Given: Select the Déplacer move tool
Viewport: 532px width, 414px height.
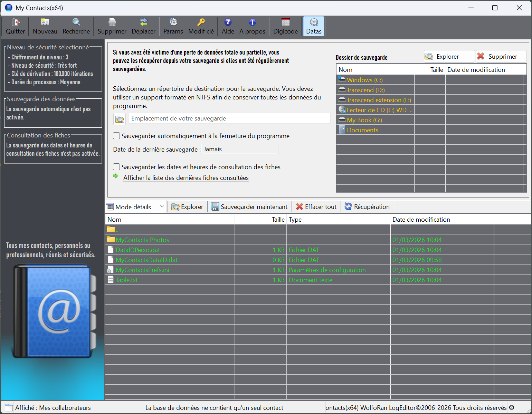Looking at the screenshot, I should click(x=143, y=26).
